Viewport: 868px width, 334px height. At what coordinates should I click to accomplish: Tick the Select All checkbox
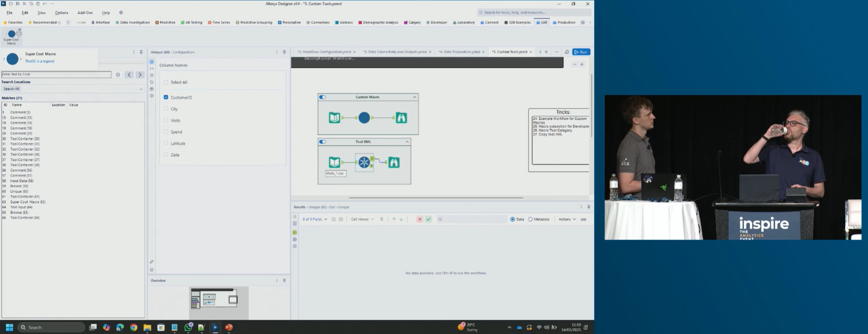[166, 82]
